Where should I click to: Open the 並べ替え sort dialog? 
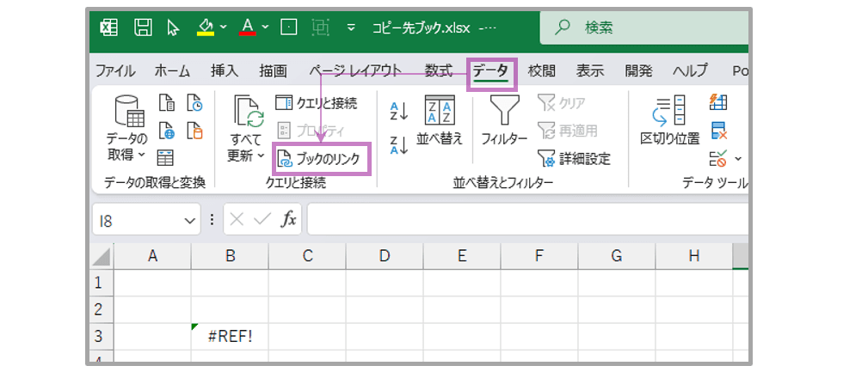(439, 120)
